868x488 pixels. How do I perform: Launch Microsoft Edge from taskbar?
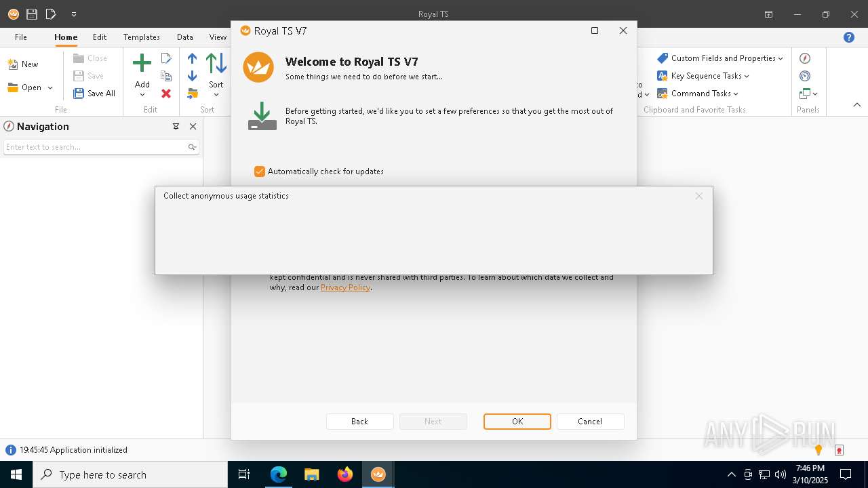(279, 474)
